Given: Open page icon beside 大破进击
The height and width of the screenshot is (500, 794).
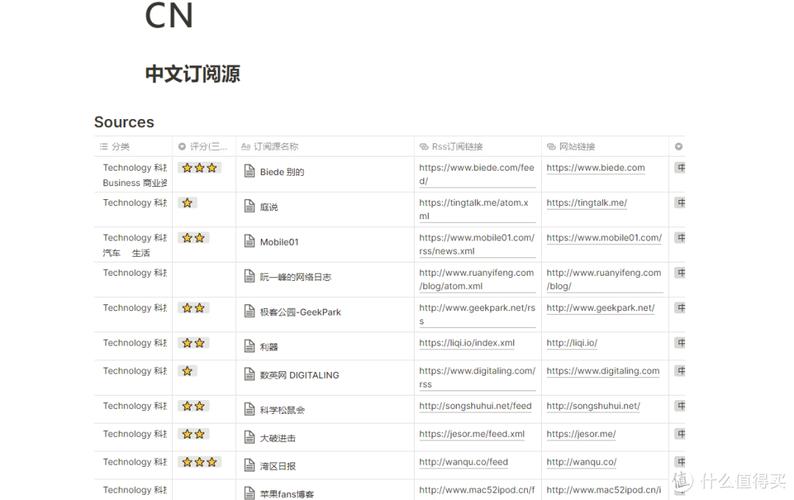Looking at the screenshot, I should (x=249, y=437).
